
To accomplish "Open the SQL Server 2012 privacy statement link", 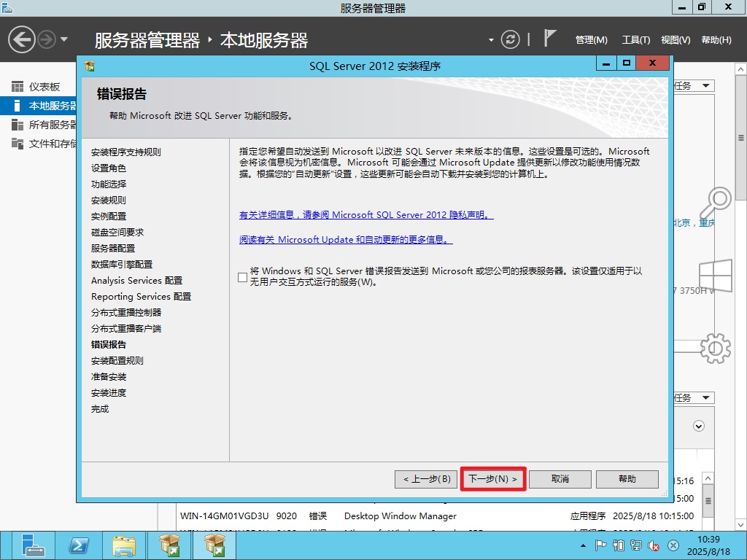I will click(x=366, y=215).
